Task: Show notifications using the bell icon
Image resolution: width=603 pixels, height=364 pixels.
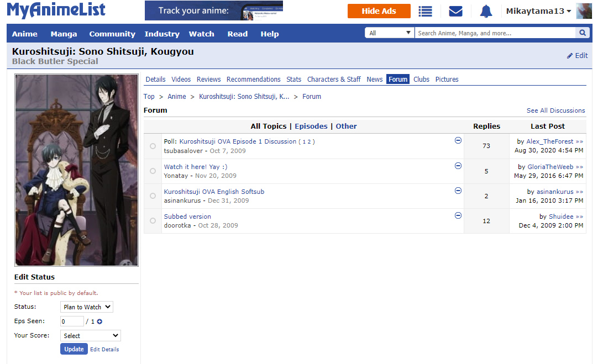Action: (486, 11)
